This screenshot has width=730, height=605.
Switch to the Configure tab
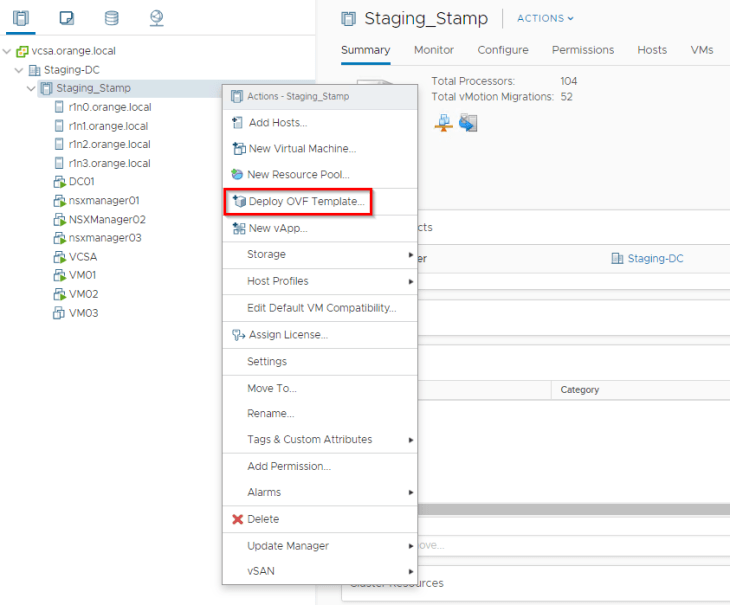point(502,50)
